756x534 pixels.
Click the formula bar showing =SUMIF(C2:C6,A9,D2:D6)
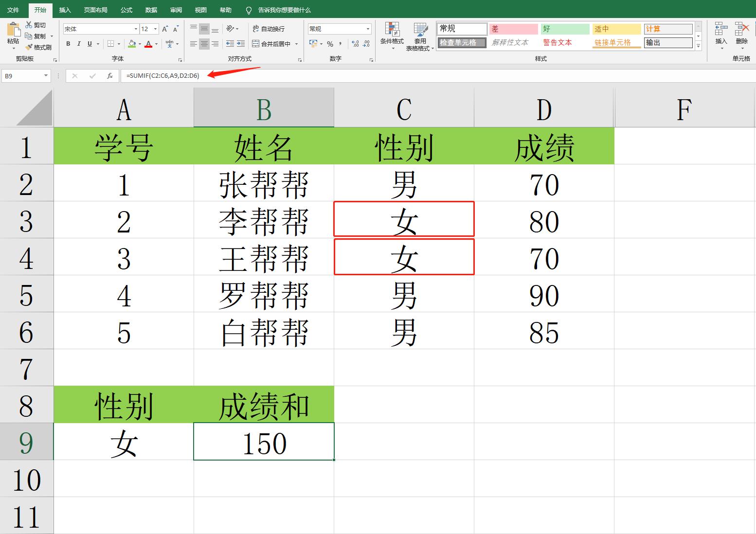click(x=438, y=76)
